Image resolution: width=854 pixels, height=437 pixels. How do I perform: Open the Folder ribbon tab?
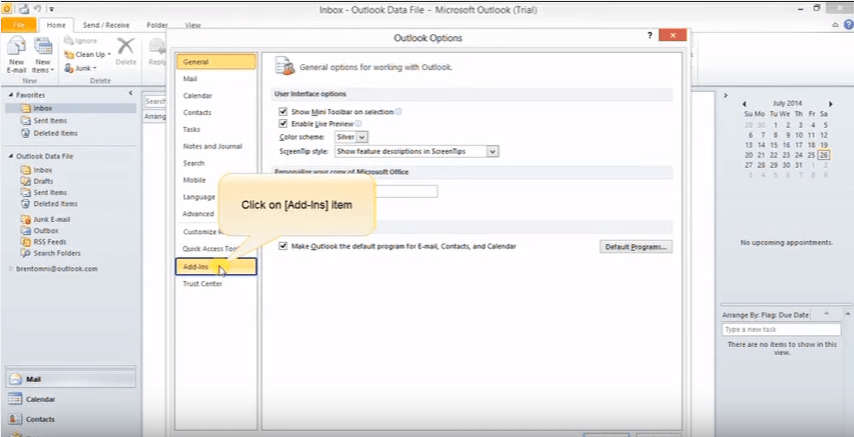157,25
